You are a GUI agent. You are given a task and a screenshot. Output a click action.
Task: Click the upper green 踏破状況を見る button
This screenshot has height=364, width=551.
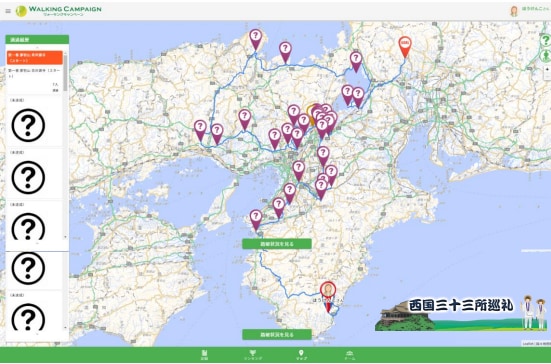point(277,244)
